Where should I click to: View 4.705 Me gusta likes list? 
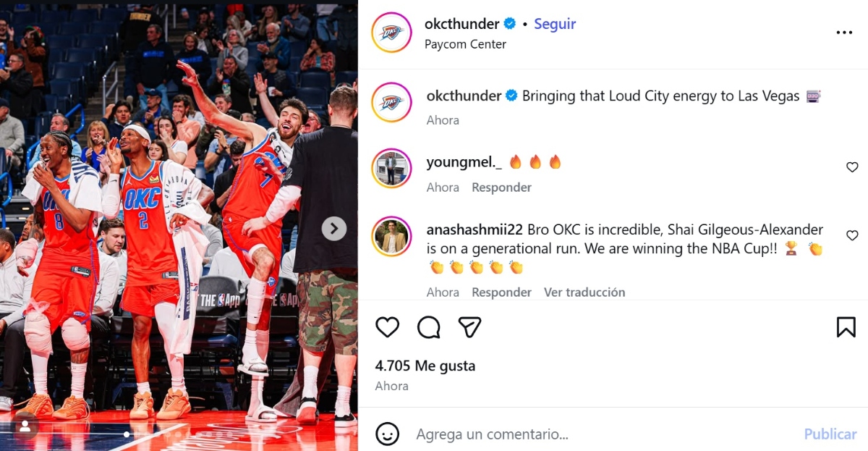(425, 366)
